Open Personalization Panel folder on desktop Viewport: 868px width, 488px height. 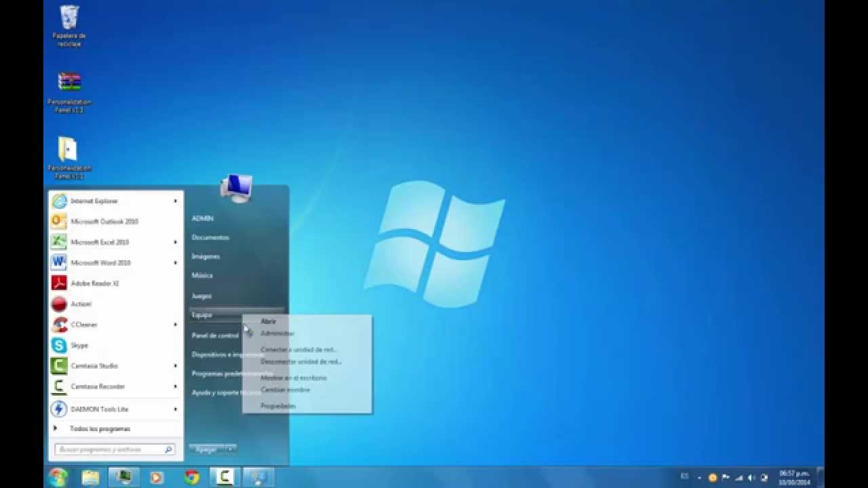tap(69, 157)
